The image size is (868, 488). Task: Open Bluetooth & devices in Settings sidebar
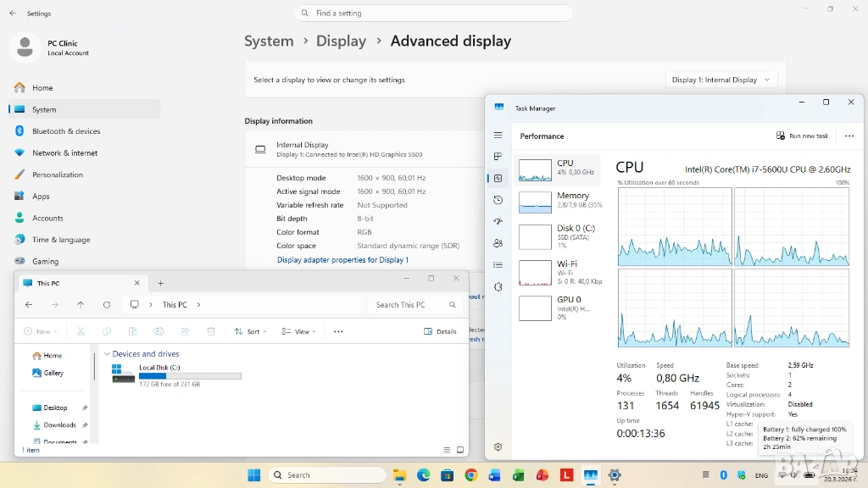point(66,131)
